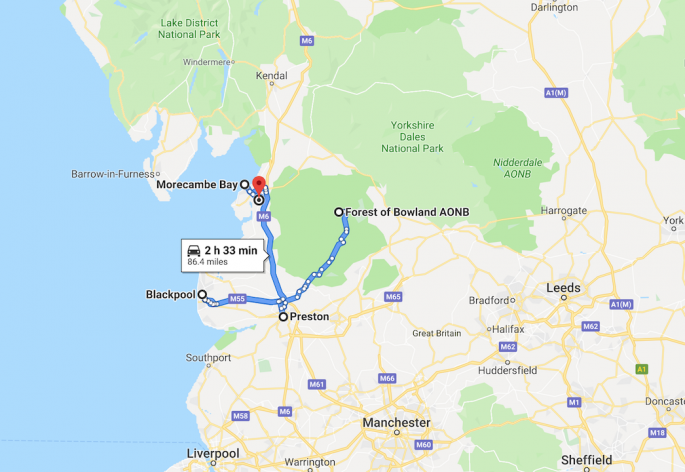Click the green A1 road shield
Viewport: 685px width, 472px height.
tap(641, 369)
